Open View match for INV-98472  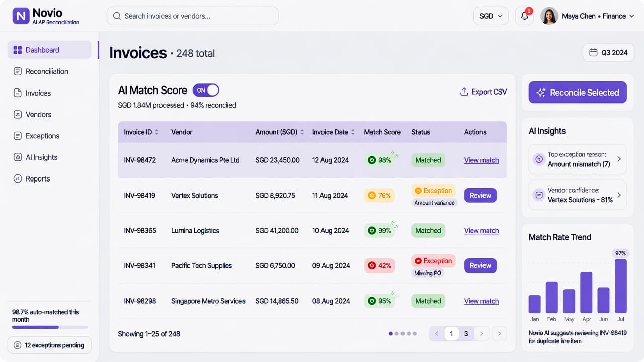point(481,160)
